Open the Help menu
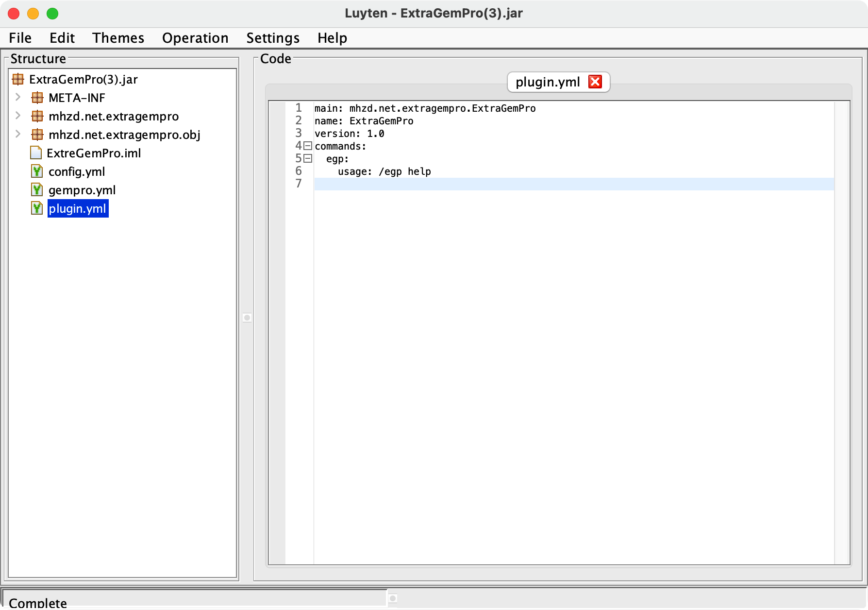The image size is (868, 610). tap(333, 38)
